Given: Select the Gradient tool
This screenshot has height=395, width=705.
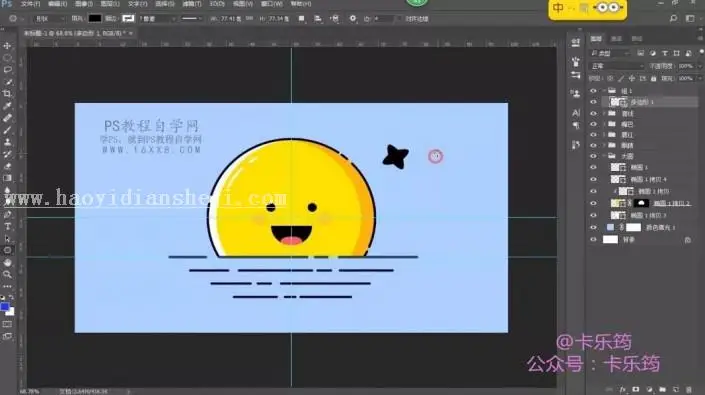Looking at the screenshot, I should (7, 178).
